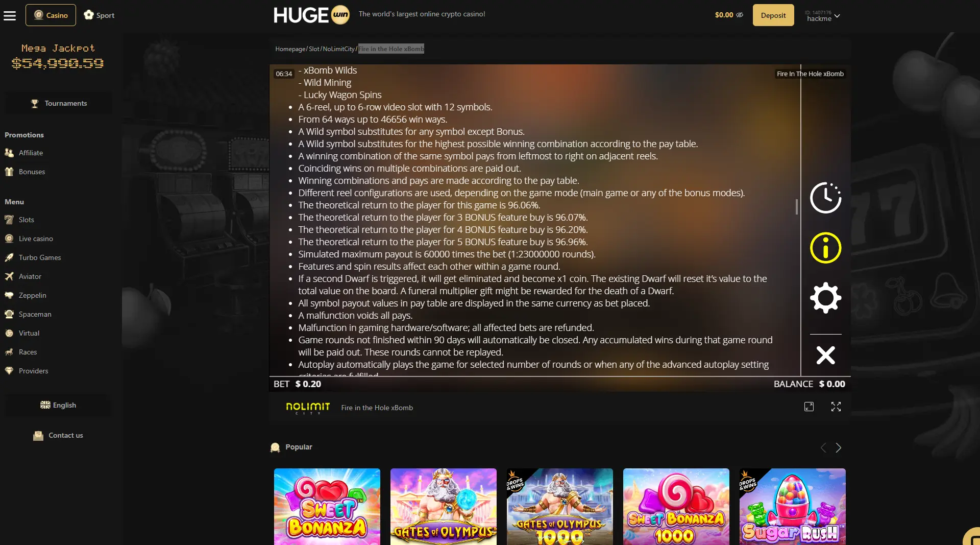Show next Popular games with right arrow
The width and height of the screenshot is (980, 545).
click(x=838, y=447)
